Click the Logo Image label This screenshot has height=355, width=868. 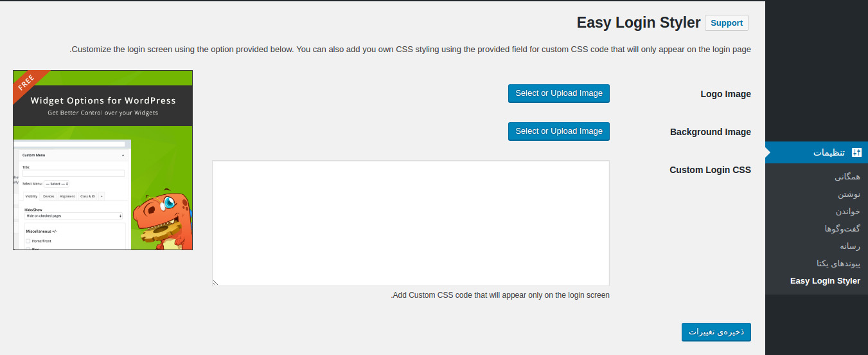tap(725, 94)
